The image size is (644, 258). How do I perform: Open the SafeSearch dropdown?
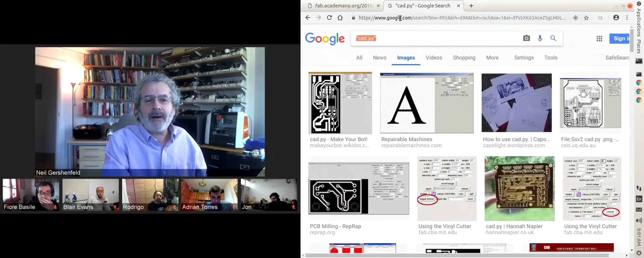tap(617, 58)
